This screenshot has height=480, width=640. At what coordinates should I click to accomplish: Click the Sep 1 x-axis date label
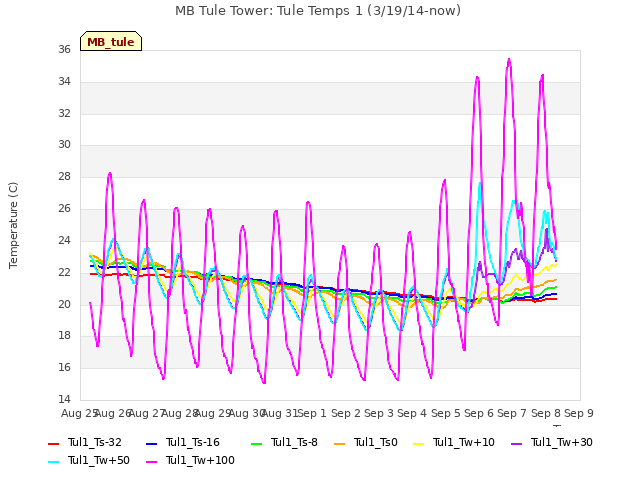click(312, 413)
